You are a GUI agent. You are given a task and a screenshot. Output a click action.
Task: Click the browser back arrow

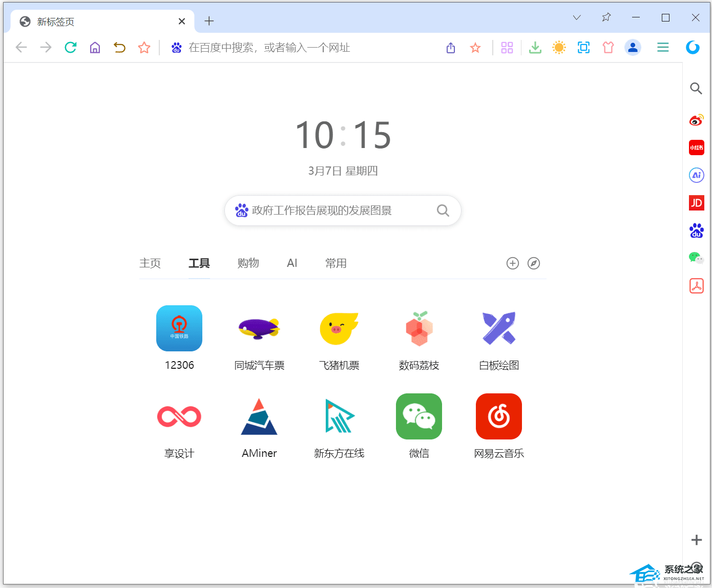coord(21,48)
